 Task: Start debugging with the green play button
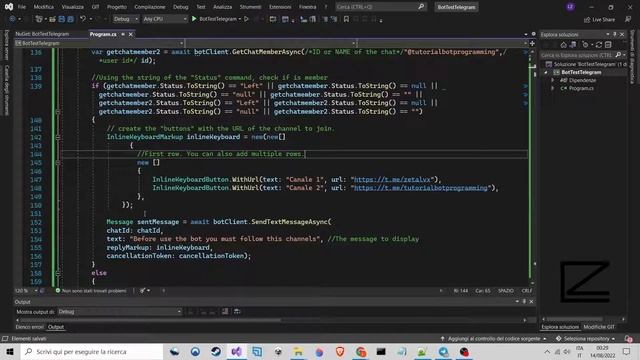[x=194, y=19]
